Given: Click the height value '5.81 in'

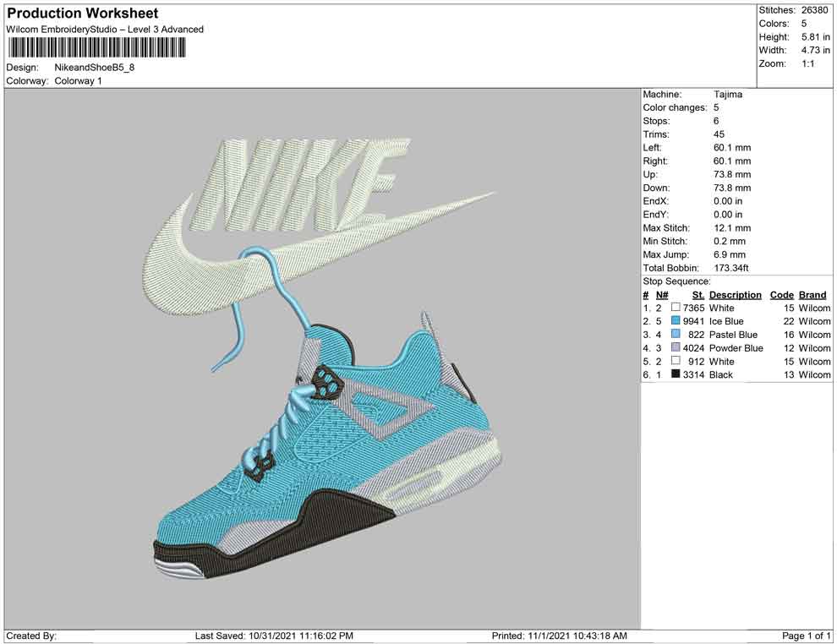Looking at the screenshot, I should [816, 37].
